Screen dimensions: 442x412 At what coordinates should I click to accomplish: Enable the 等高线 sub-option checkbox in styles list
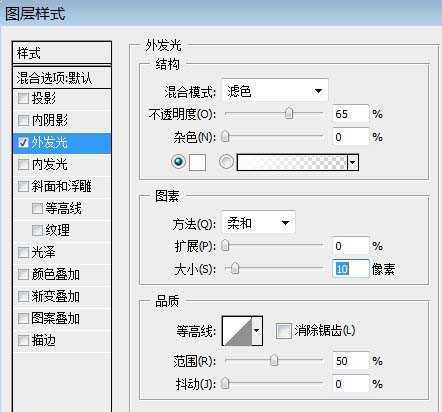[x=37, y=208]
